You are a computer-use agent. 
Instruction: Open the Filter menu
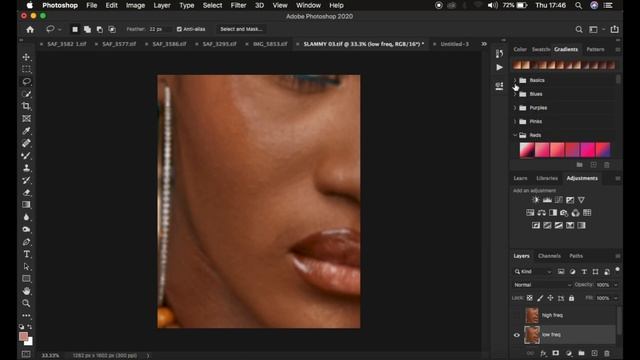(x=238, y=5)
